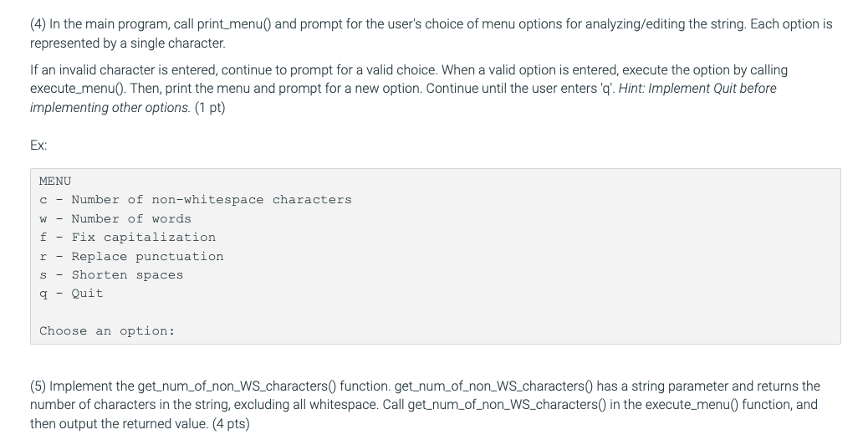
Task: Click 'represented by a single character.' sentence
Action: tap(128, 43)
